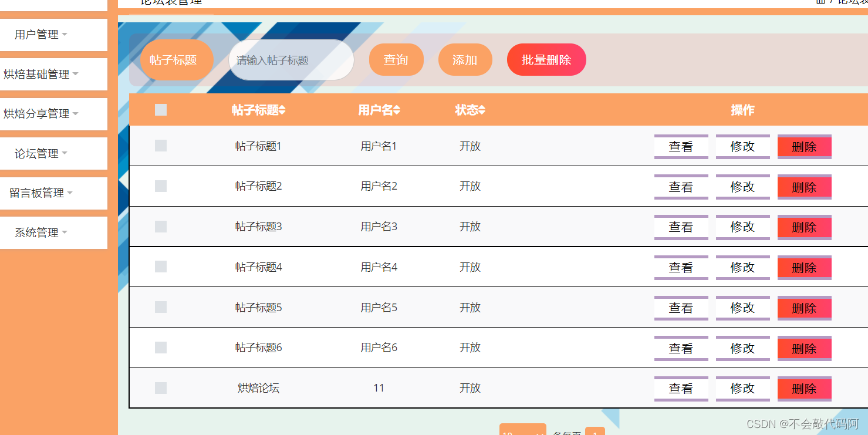Check the box for 帖子标题6 row
This screenshot has height=435, width=868.
[x=161, y=348]
